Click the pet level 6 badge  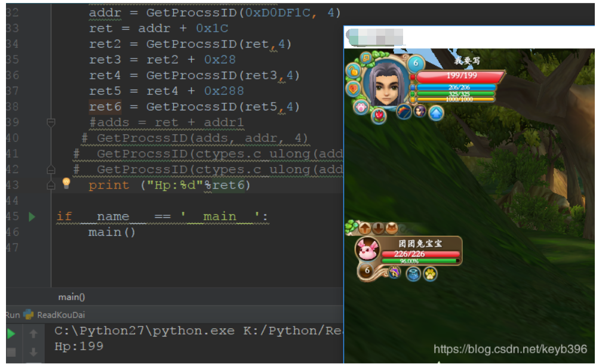pos(367,271)
